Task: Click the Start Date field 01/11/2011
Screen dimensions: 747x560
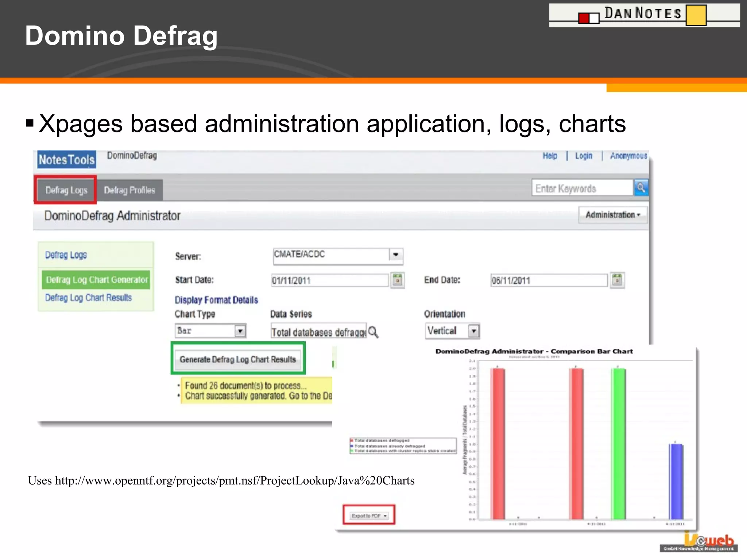Action: (x=330, y=280)
